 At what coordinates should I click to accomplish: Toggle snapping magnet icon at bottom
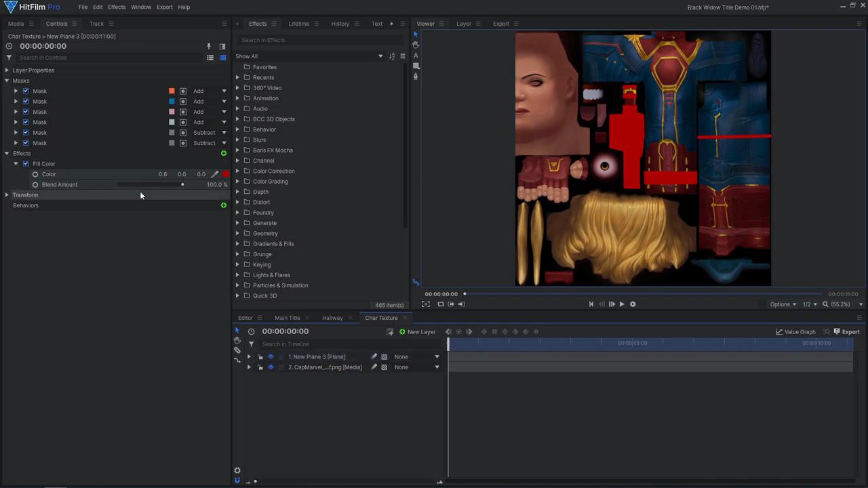click(x=237, y=481)
